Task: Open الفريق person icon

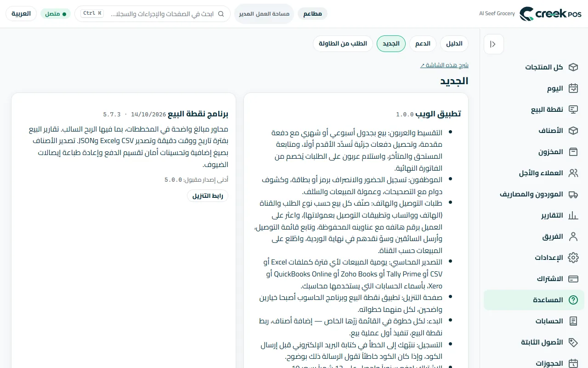Action: (573, 236)
